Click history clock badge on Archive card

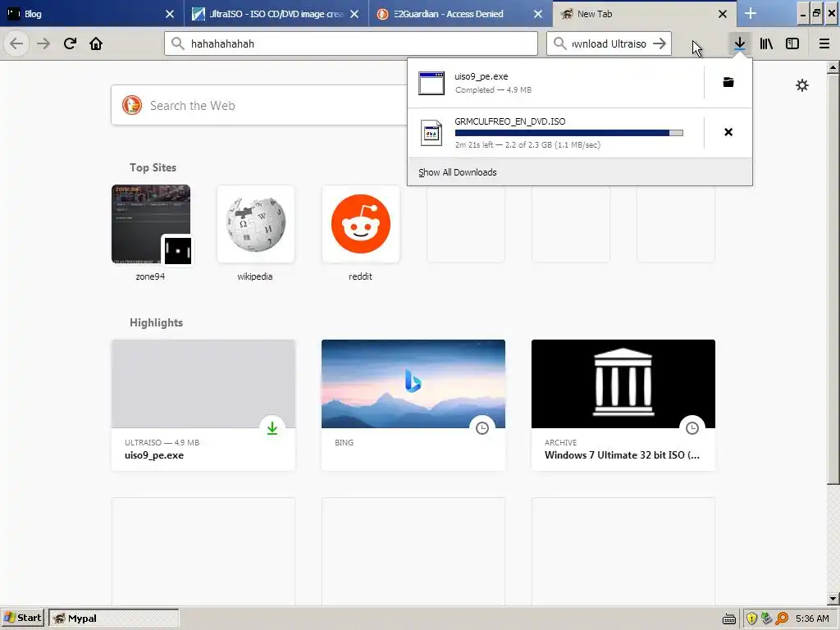click(692, 428)
